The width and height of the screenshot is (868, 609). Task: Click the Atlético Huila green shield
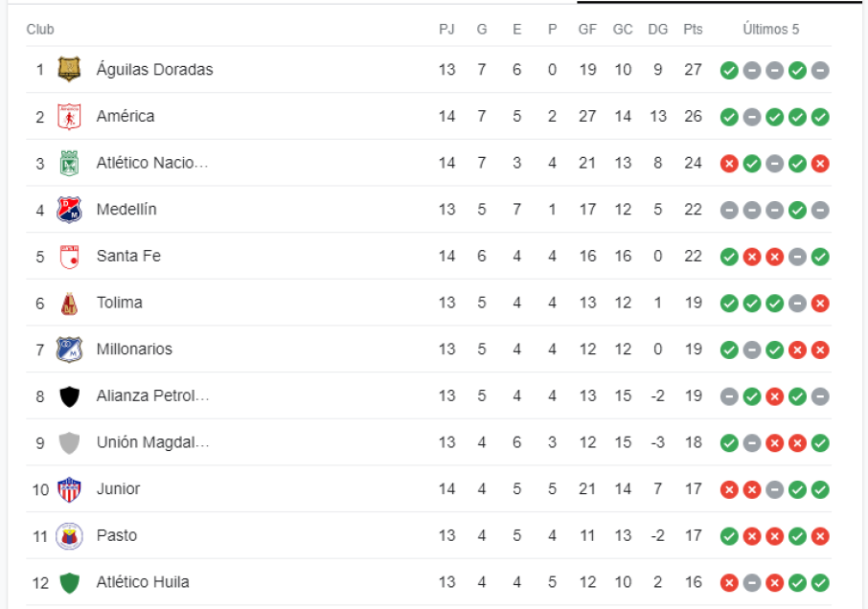(x=69, y=582)
